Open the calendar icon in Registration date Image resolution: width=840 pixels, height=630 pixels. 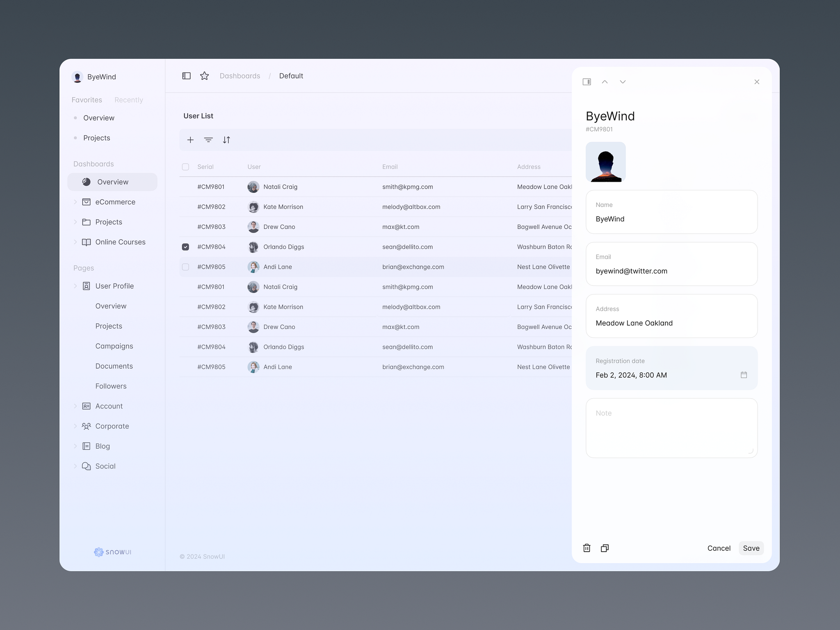(744, 375)
